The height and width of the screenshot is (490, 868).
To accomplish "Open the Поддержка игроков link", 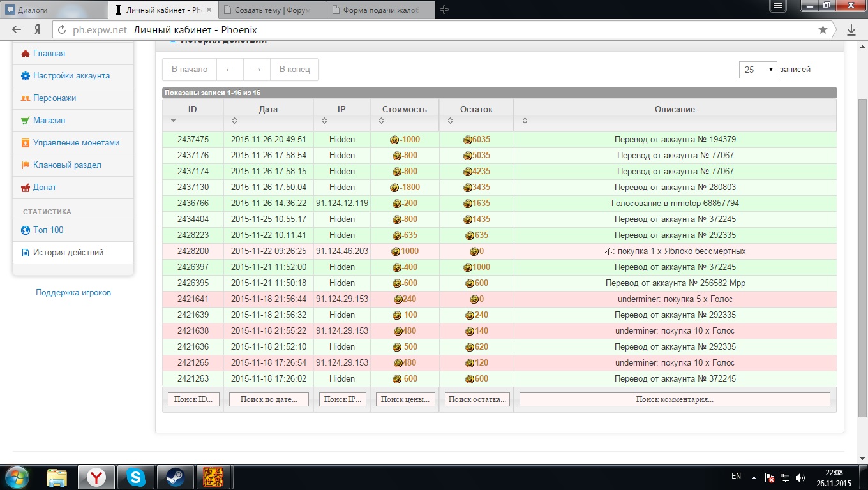I will point(73,293).
